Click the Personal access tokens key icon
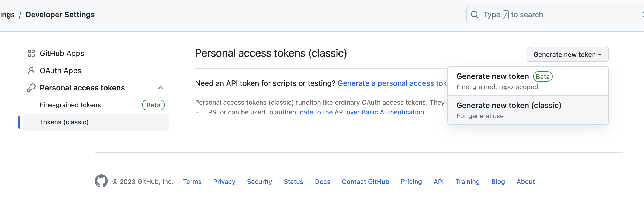 tap(31, 88)
